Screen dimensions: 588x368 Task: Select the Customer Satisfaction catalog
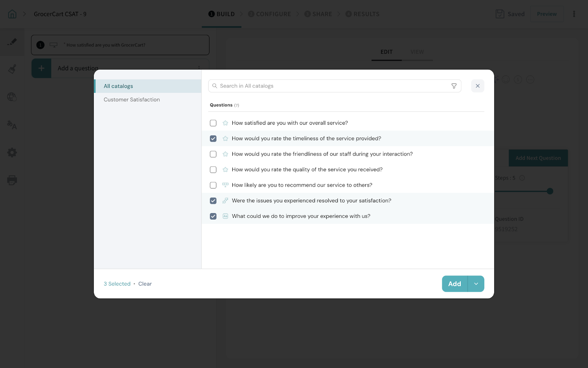click(132, 100)
